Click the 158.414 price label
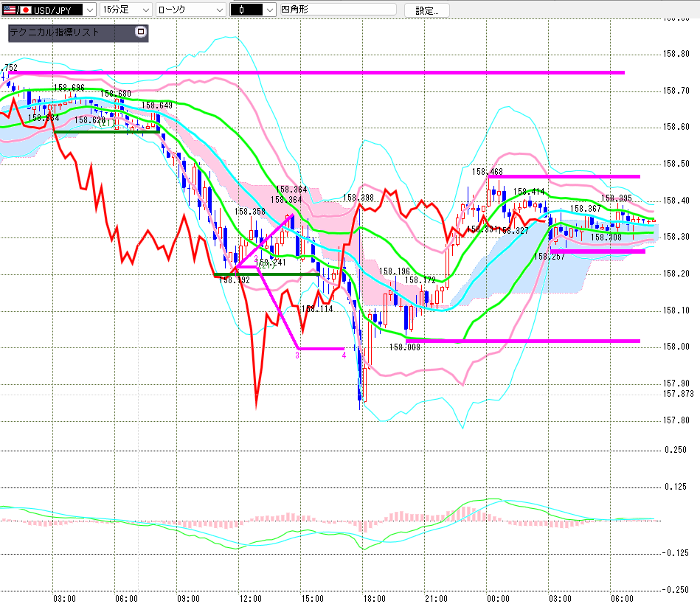 click(x=529, y=192)
